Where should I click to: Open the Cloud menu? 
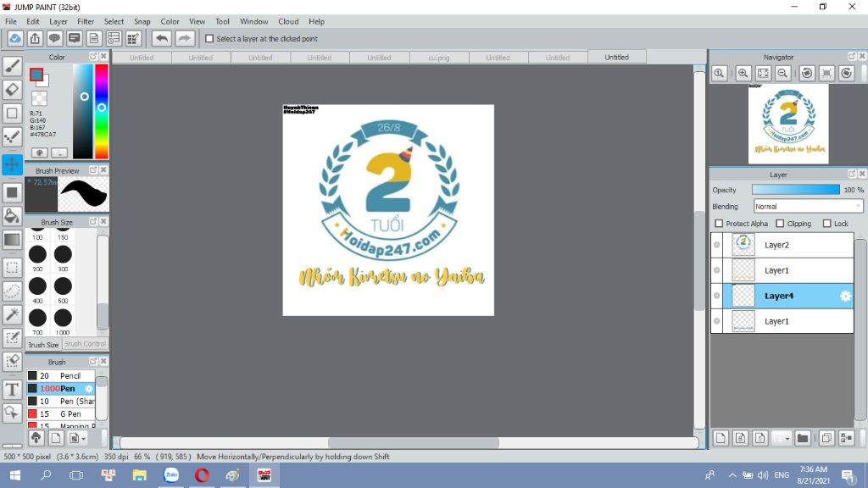pos(288,21)
